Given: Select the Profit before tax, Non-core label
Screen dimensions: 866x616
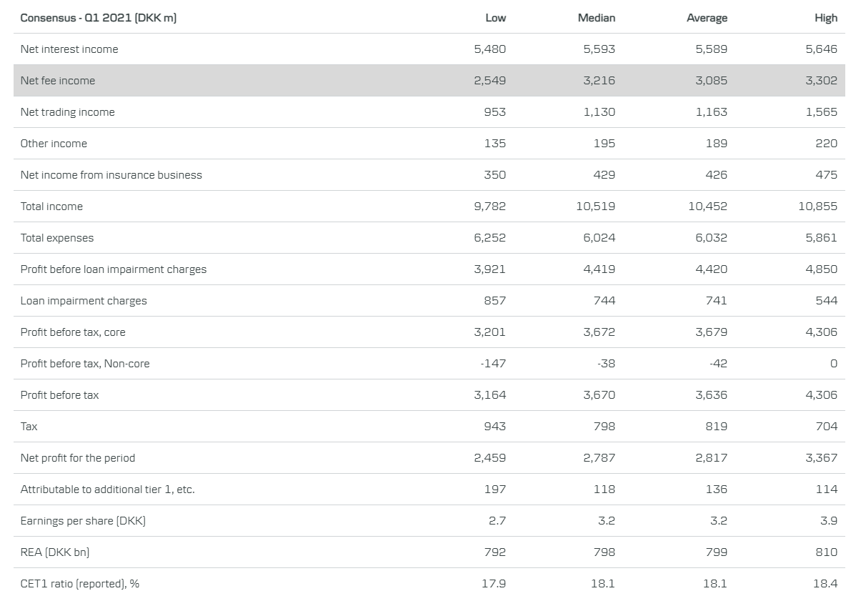Looking at the screenshot, I should [x=85, y=364].
